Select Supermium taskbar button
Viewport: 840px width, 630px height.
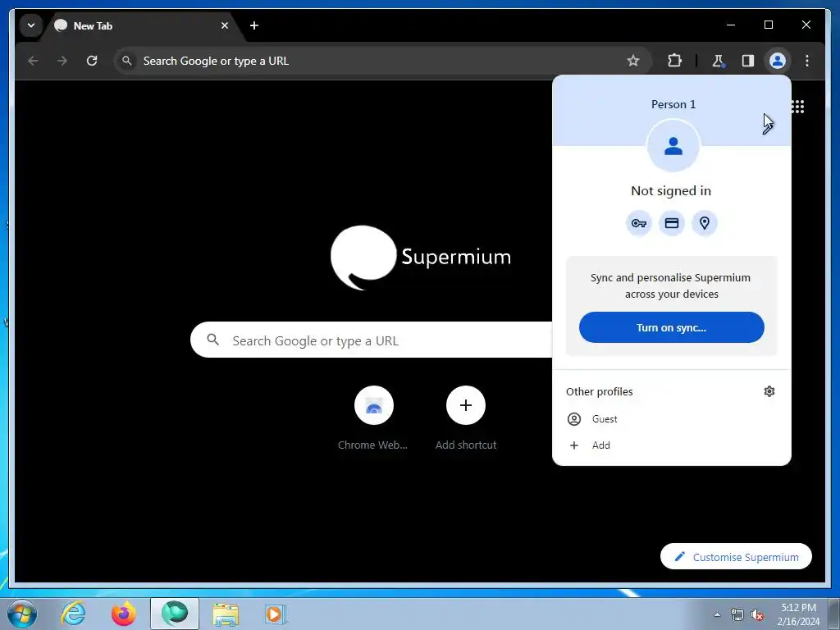(175, 614)
